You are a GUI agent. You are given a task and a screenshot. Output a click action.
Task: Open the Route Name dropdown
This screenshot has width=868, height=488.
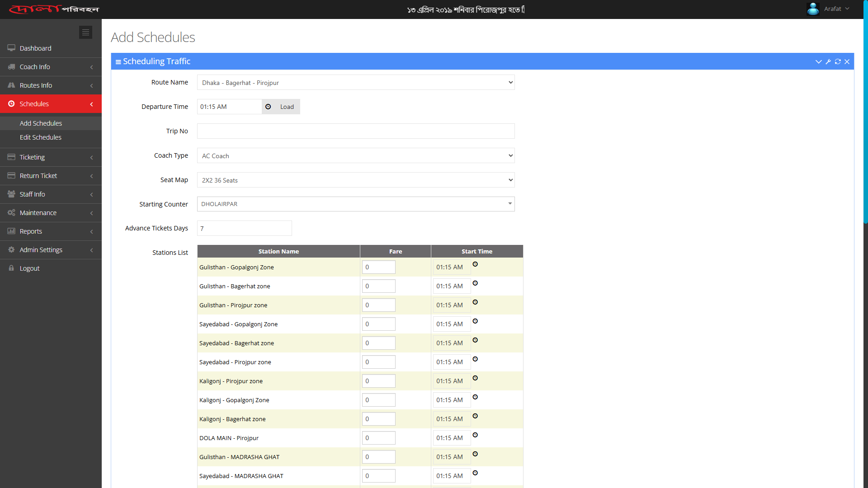(356, 83)
